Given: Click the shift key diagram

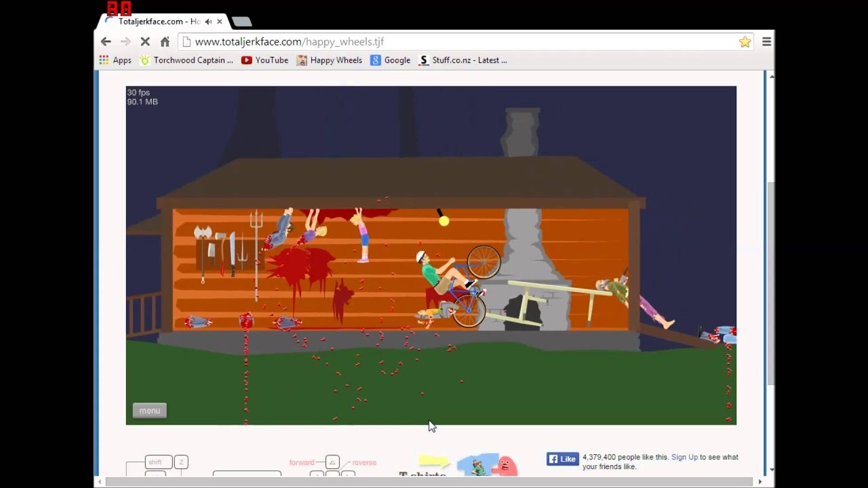Looking at the screenshot, I should [x=158, y=462].
